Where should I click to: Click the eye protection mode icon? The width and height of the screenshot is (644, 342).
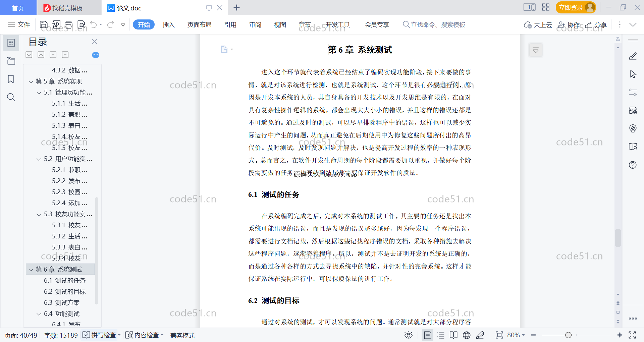point(408,335)
